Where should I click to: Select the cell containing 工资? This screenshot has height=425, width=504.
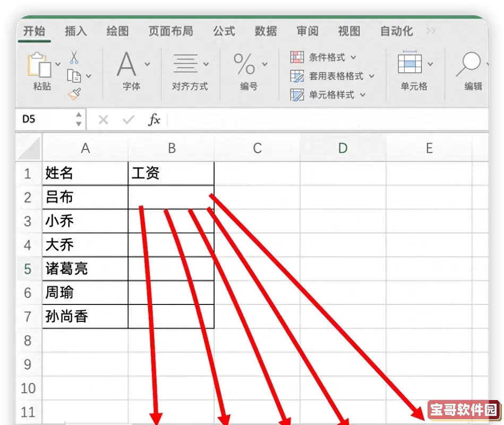tap(172, 173)
